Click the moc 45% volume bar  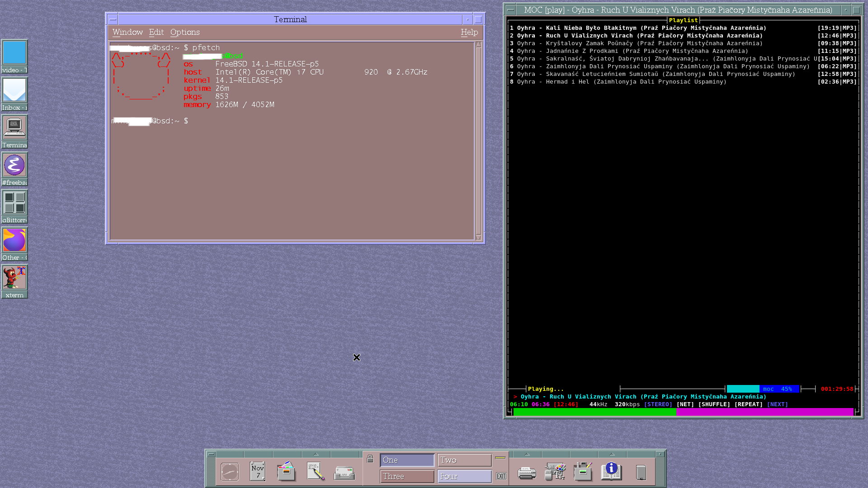(763, 389)
